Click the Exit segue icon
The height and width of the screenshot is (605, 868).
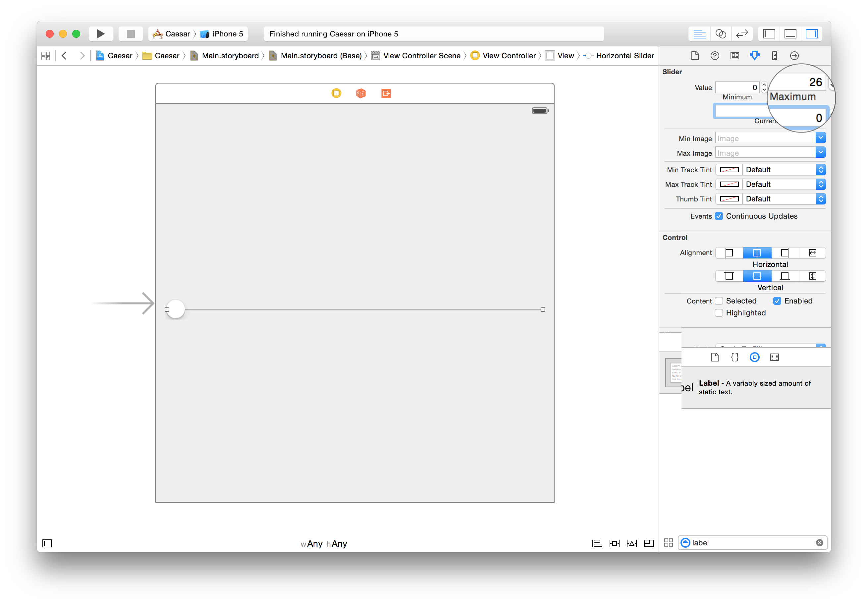coord(386,93)
